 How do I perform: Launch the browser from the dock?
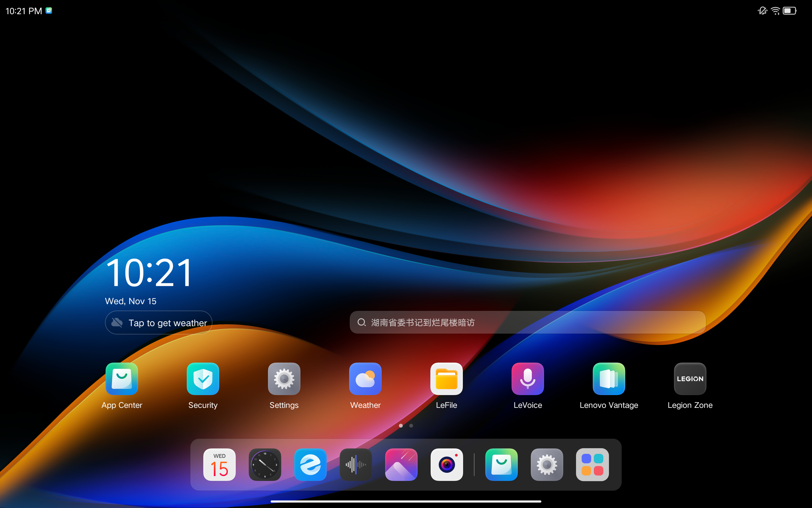click(x=310, y=465)
